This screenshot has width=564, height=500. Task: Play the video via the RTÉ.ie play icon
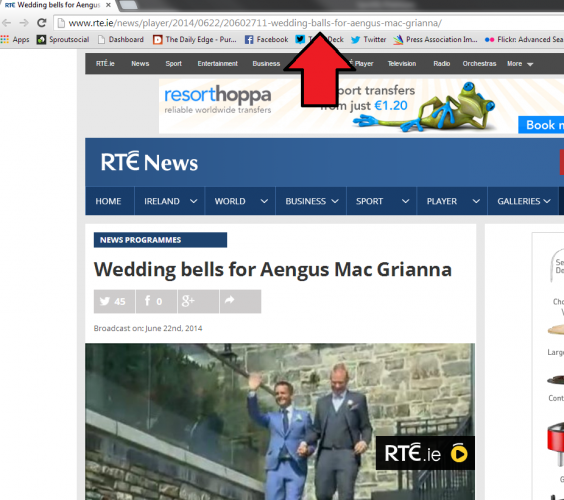[x=459, y=454]
